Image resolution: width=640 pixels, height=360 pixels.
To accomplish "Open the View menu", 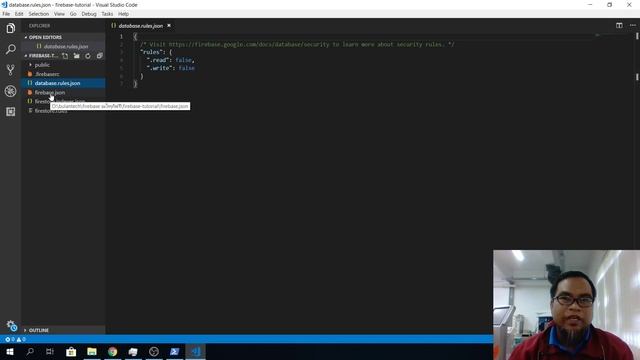I will click(59, 14).
